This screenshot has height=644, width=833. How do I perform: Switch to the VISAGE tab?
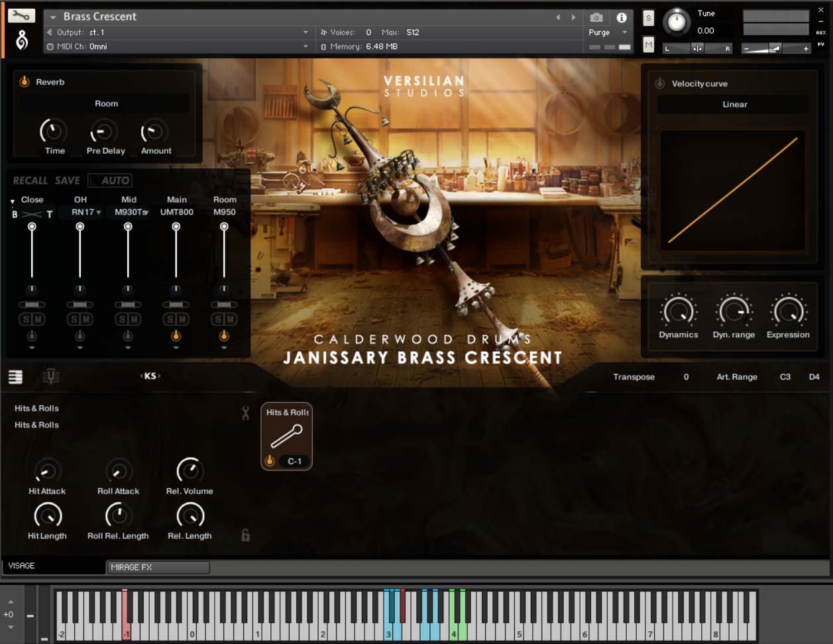[x=53, y=566]
